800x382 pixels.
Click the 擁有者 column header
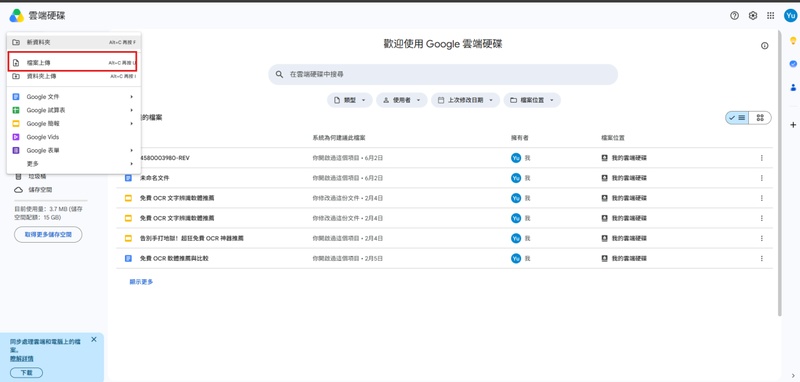[x=519, y=138]
